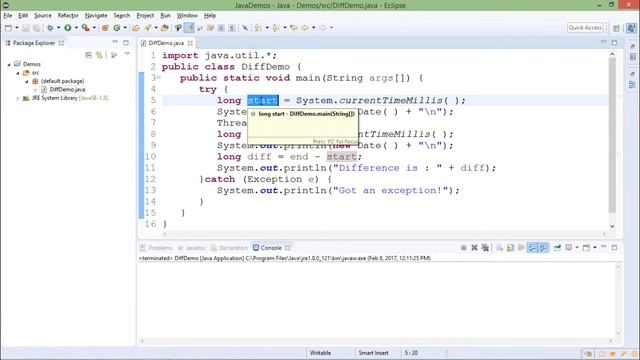Open the Run button dropdown arrow
The width and height of the screenshot is (640, 360).
76,28
